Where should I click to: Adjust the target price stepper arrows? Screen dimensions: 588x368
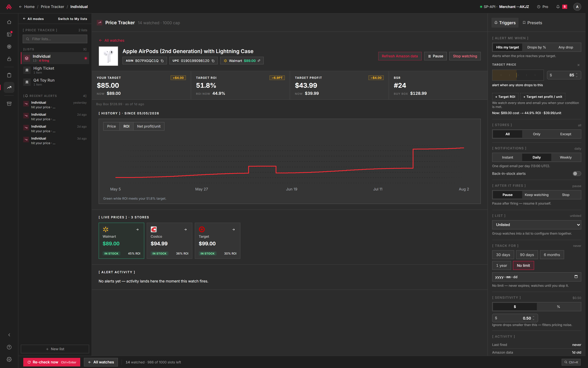tap(577, 75)
